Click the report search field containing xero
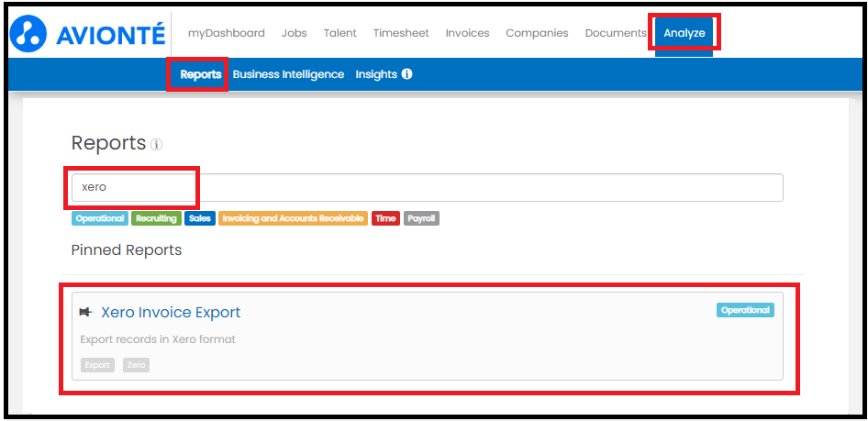Screen dimensions: 868x421 coord(427,187)
